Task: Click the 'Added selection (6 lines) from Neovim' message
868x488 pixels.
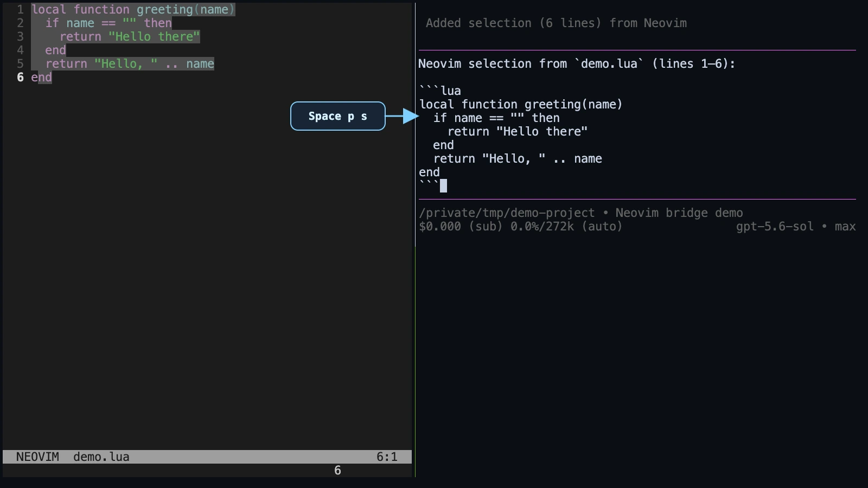Action: coord(556,23)
